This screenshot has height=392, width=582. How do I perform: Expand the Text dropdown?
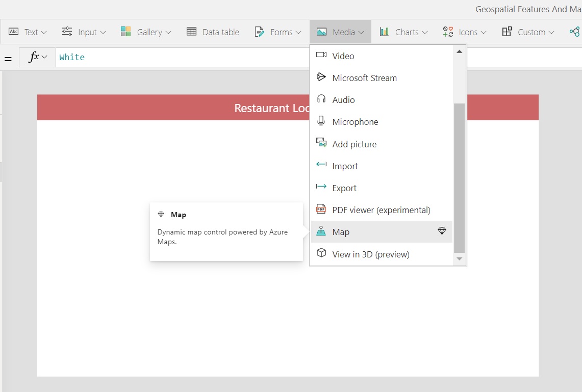click(x=28, y=32)
